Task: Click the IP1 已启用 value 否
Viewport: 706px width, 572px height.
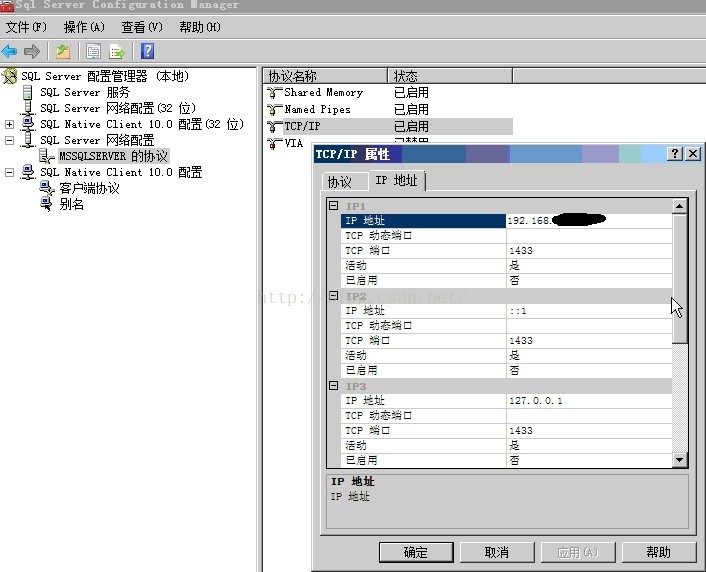Action: click(589, 281)
